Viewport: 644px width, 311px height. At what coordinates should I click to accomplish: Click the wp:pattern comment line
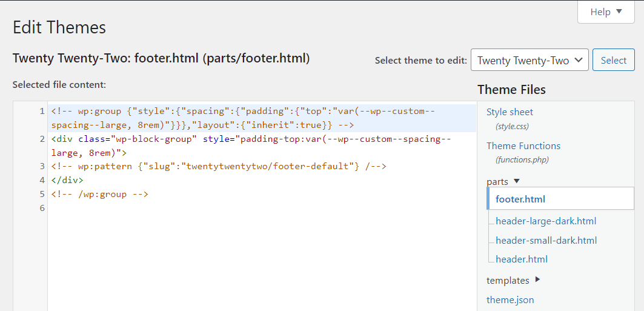tap(219, 166)
